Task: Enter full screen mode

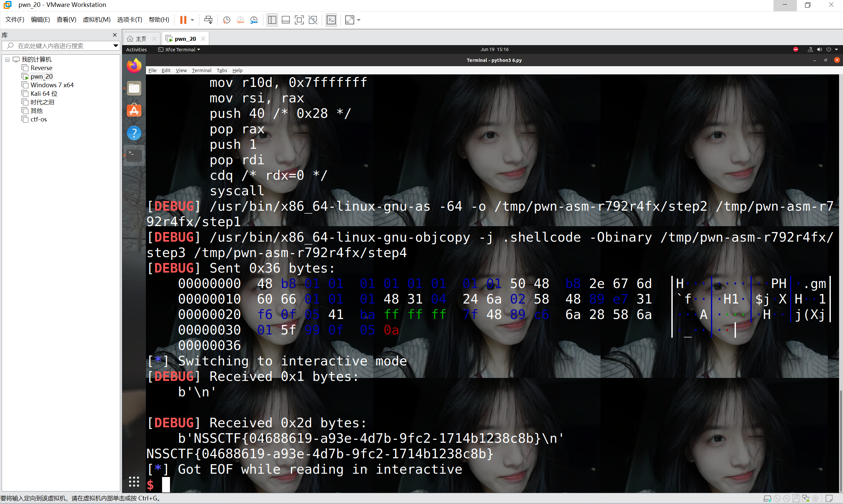Action: 299,20
